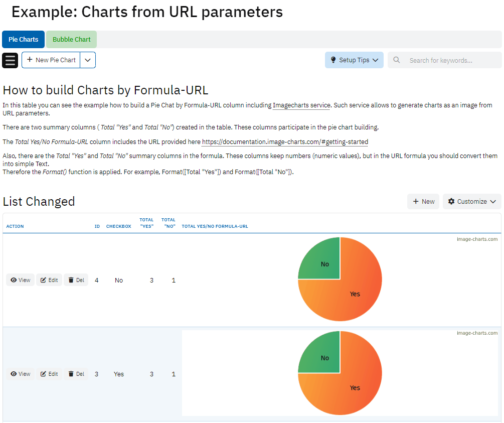Delete record with ID 4

tap(76, 280)
